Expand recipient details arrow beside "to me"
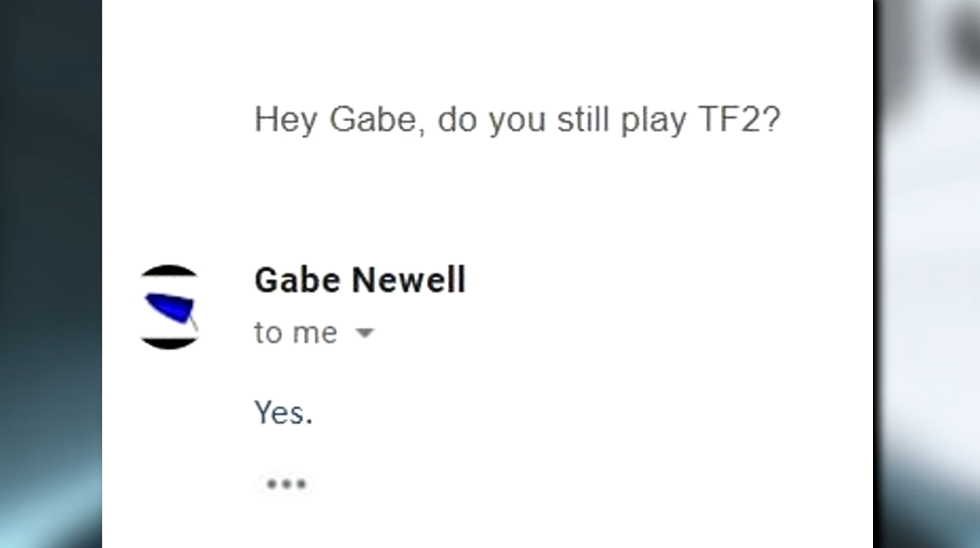980x548 pixels. (x=364, y=333)
